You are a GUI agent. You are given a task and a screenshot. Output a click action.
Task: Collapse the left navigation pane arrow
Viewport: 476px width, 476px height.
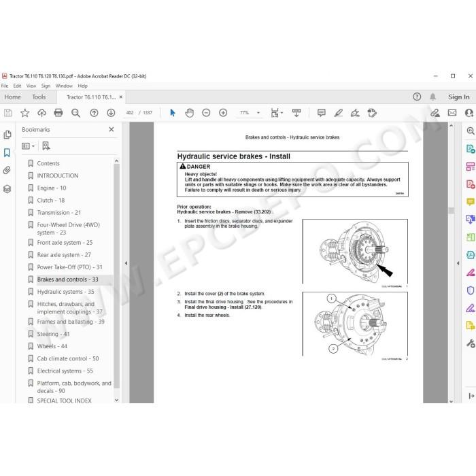pos(126,263)
